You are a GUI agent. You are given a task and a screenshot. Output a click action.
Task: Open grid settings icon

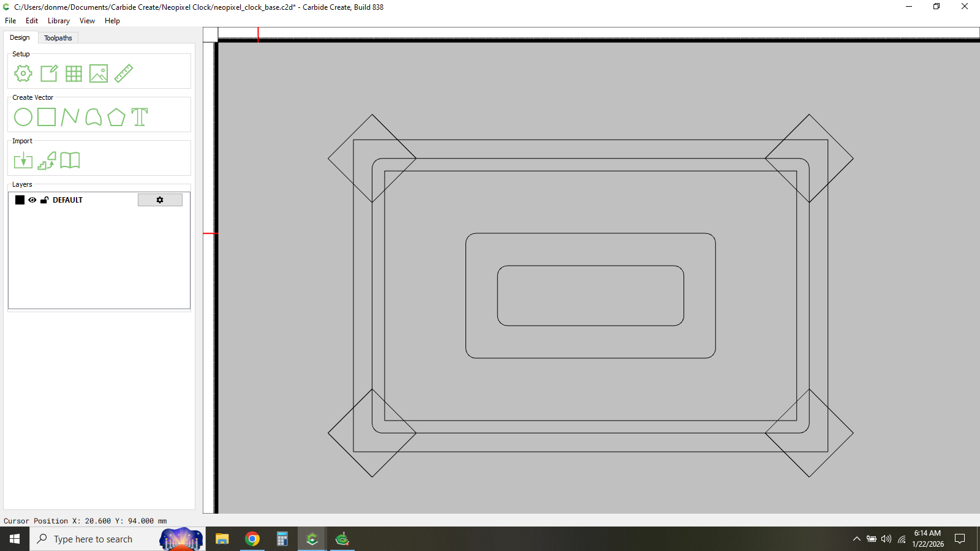coord(73,73)
